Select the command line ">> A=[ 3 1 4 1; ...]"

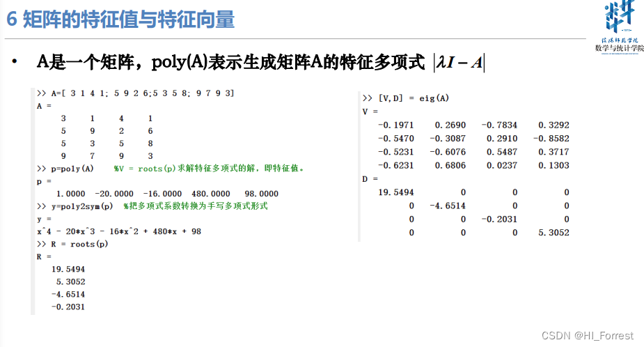click(136, 93)
